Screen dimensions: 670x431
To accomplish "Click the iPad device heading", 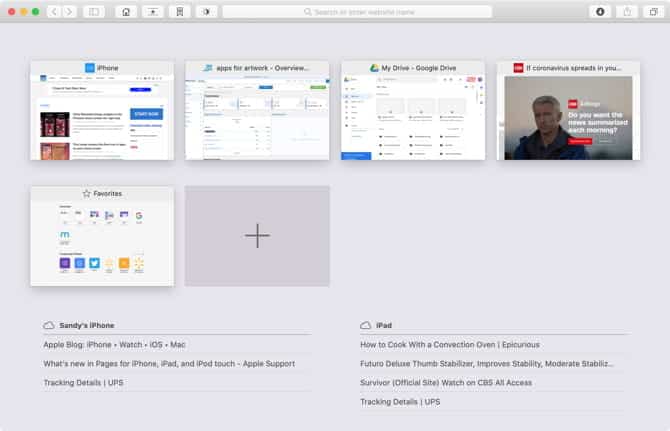I will [384, 325].
